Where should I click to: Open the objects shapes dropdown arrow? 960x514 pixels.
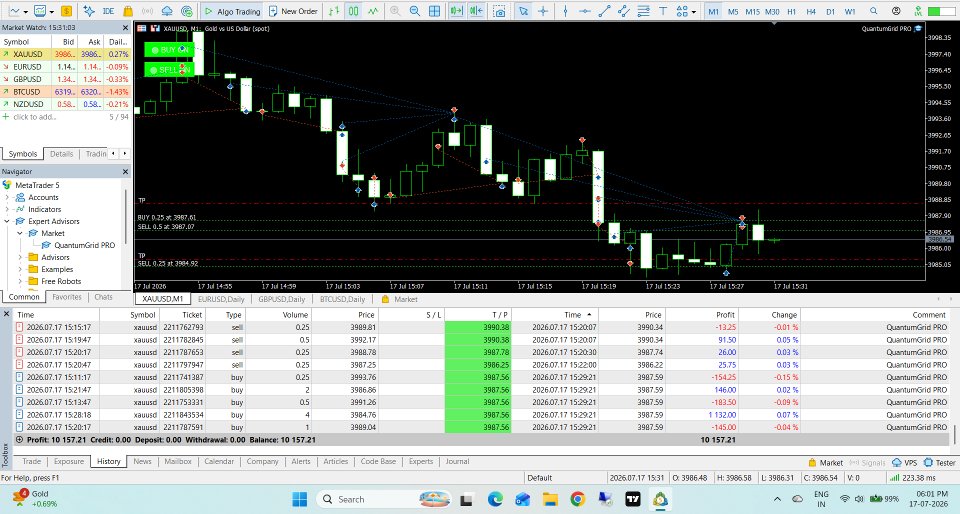694,12
